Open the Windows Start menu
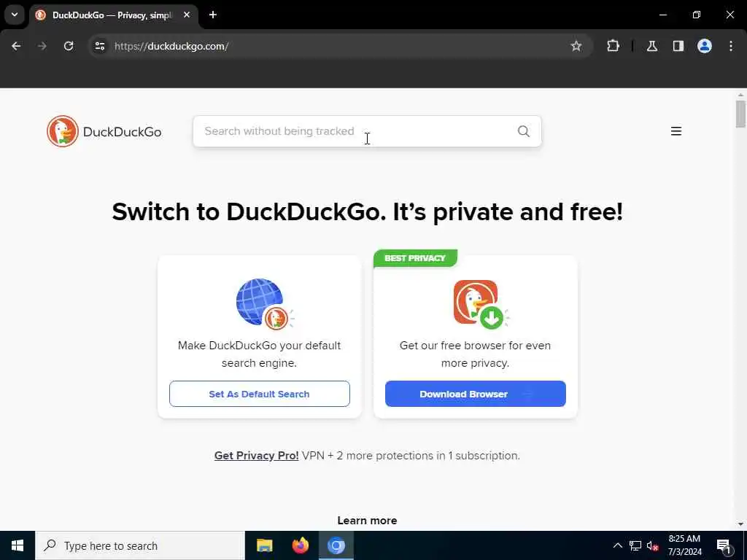Viewport: 747px width, 560px height. tap(18, 545)
